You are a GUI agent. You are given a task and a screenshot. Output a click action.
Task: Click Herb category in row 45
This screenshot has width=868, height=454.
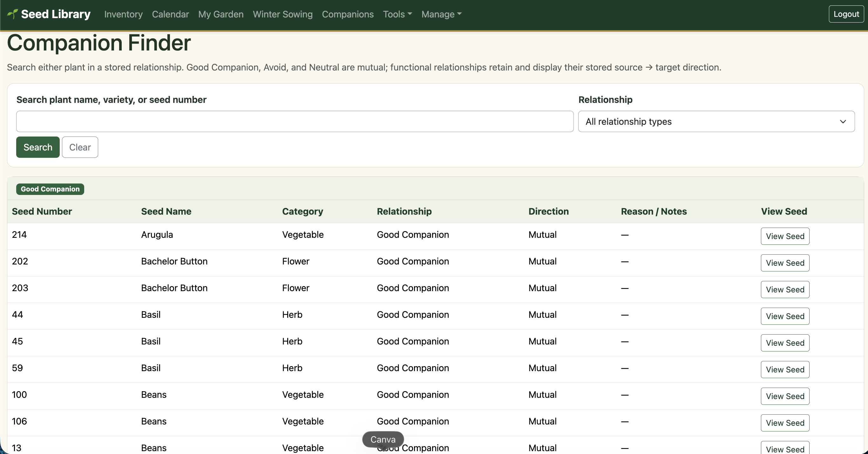point(292,341)
